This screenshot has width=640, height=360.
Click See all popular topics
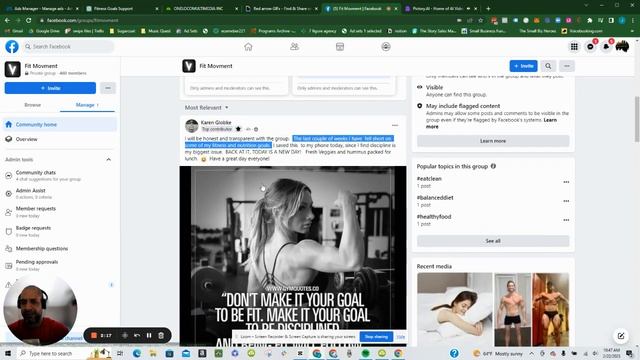(493, 241)
